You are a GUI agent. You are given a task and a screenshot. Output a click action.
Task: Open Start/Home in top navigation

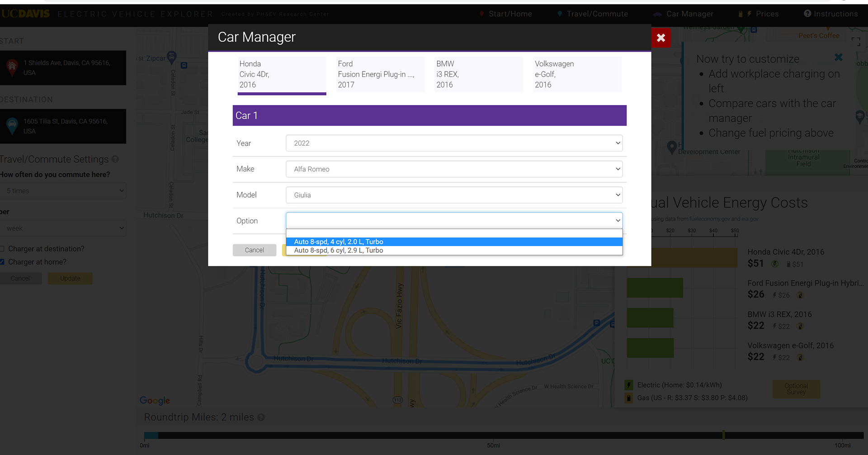coord(505,14)
